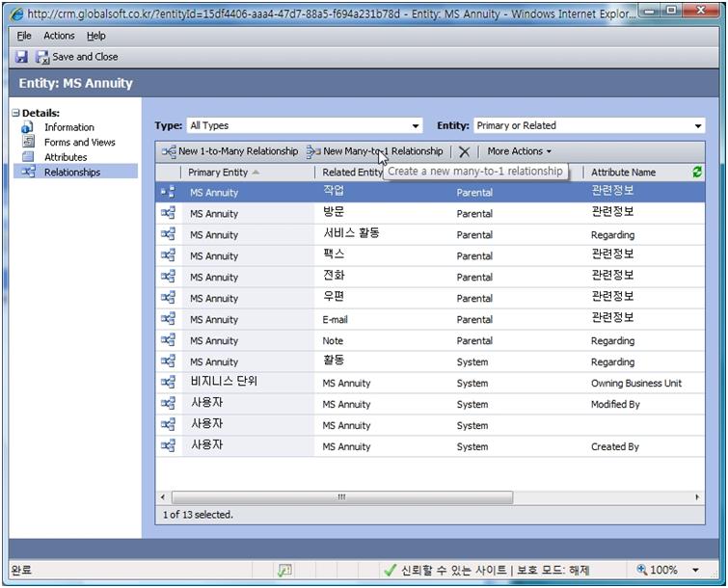Select the Note related entity cell
728x588 pixels.
tap(333, 340)
